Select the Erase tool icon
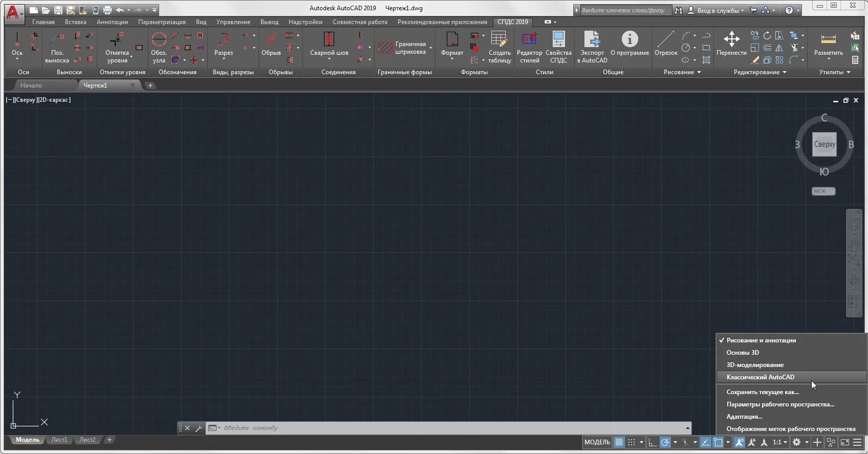The width and height of the screenshot is (868, 454). pyautogui.click(x=755, y=60)
